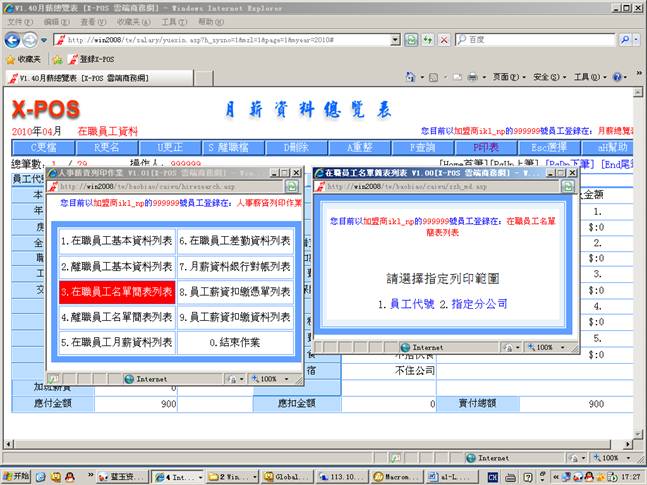Click 0.結束作業 to exit print menu

(x=236, y=342)
